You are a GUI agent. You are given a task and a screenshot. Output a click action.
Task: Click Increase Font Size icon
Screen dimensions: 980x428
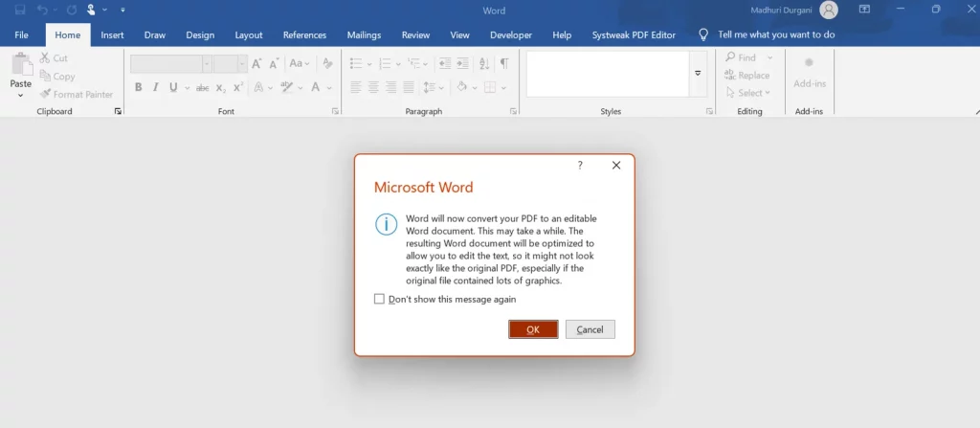point(256,64)
